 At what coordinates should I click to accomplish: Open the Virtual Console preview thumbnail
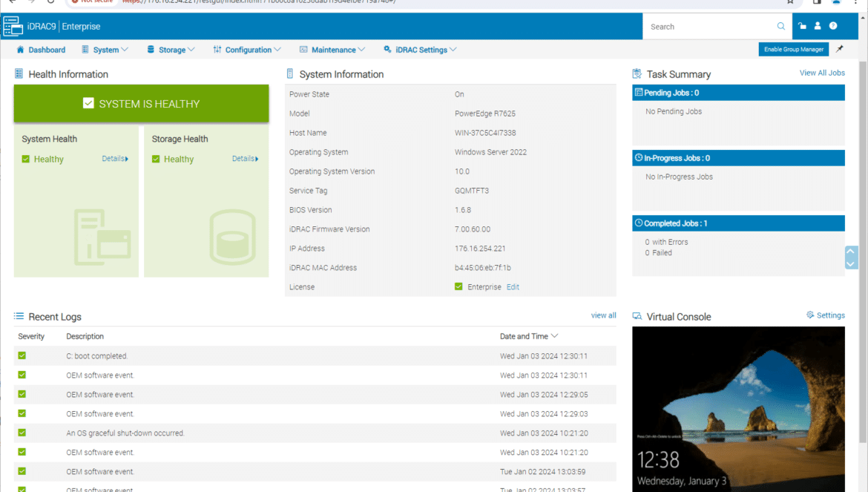pyautogui.click(x=738, y=409)
